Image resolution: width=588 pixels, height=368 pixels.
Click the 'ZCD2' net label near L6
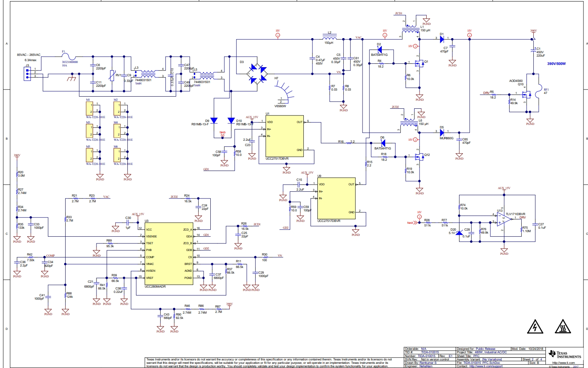pos(395,107)
